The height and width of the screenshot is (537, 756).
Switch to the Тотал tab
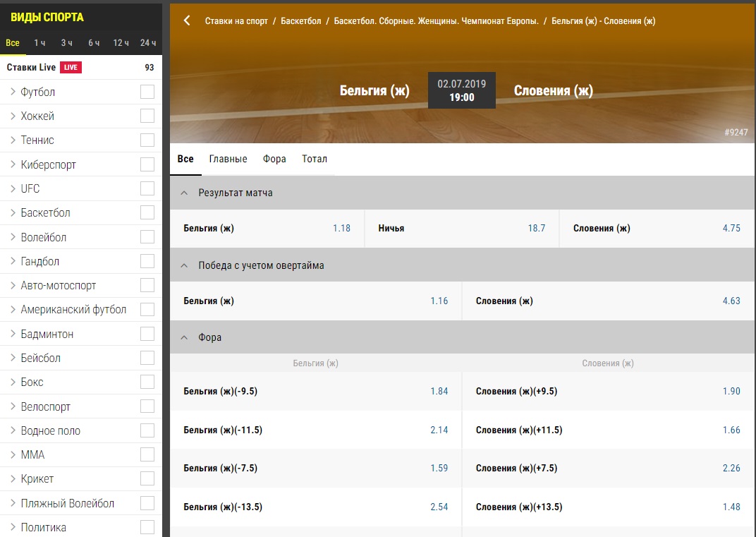pos(315,159)
